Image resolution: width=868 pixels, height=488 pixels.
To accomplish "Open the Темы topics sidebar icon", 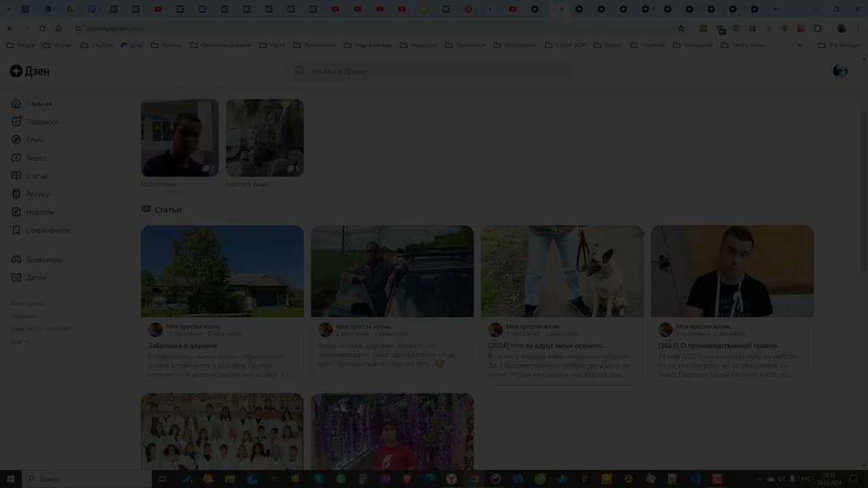I will coord(16,140).
